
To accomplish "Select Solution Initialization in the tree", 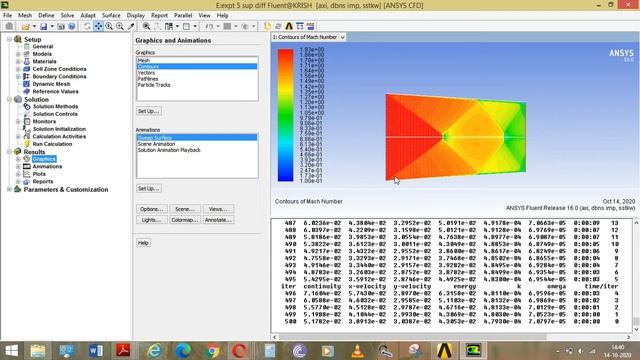I will (x=59, y=129).
